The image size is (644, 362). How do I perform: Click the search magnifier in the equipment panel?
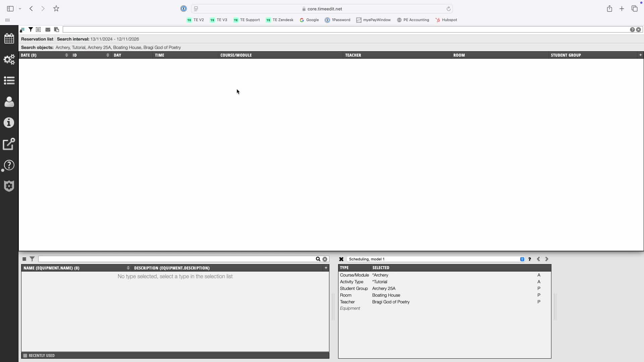click(318, 259)
